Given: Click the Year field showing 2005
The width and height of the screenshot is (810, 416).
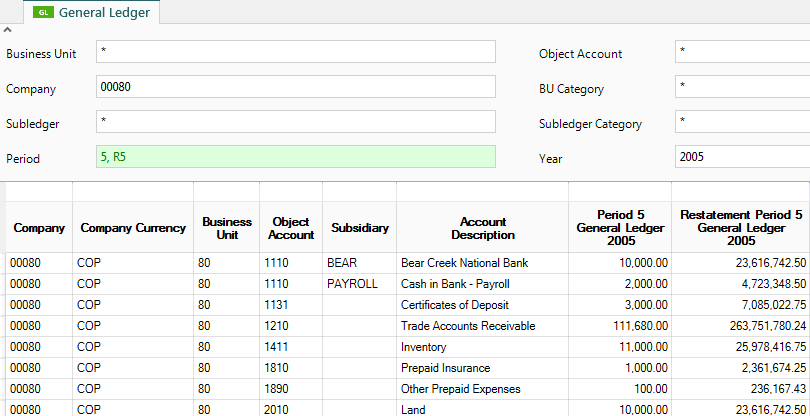Looking at the screenshot, I should (x=742, y=157).
